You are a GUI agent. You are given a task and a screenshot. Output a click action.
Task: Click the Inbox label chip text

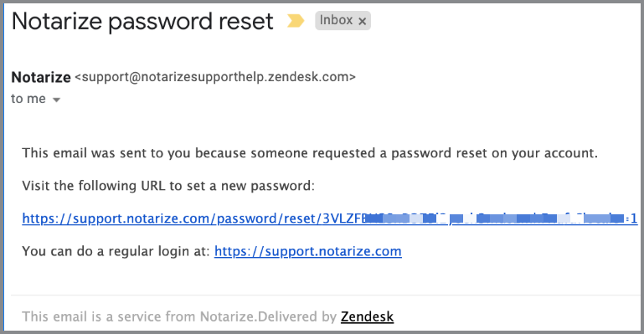point(336,20)
